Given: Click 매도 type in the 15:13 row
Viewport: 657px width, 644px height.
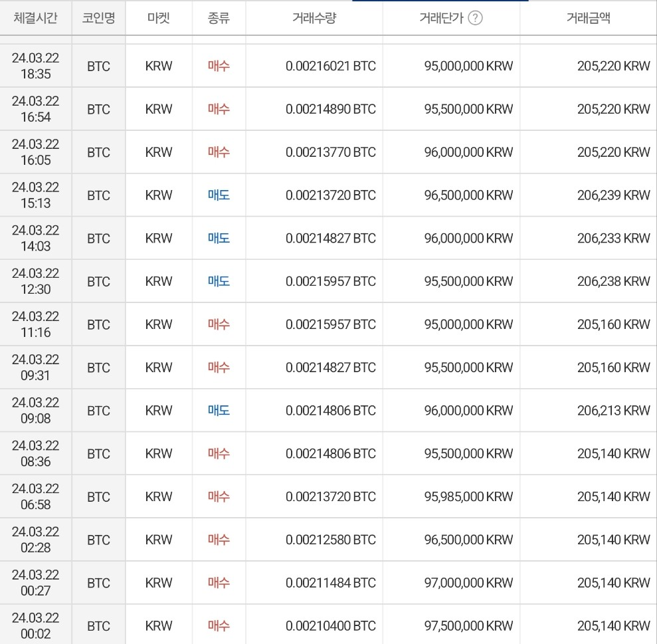Looking at the screenshot, I should 219,195.
